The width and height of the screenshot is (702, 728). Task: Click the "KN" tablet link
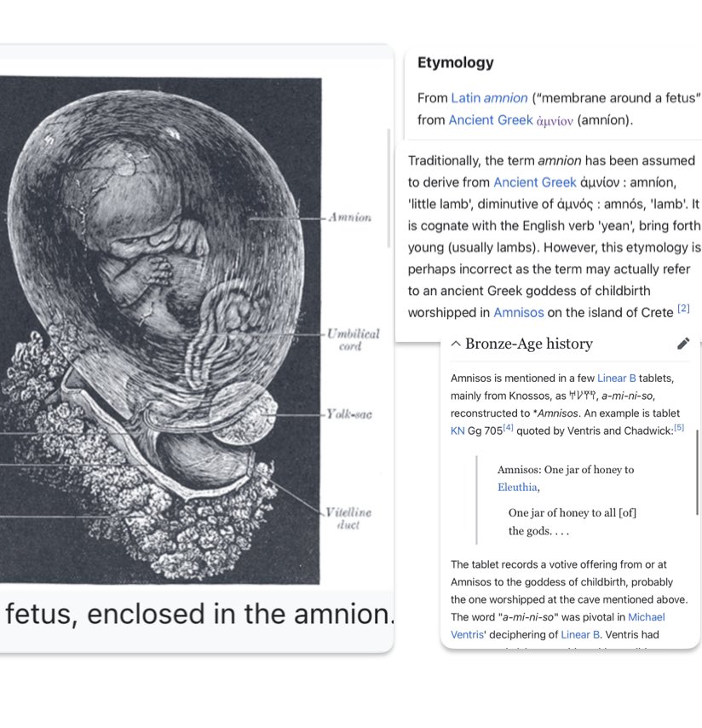457,431
